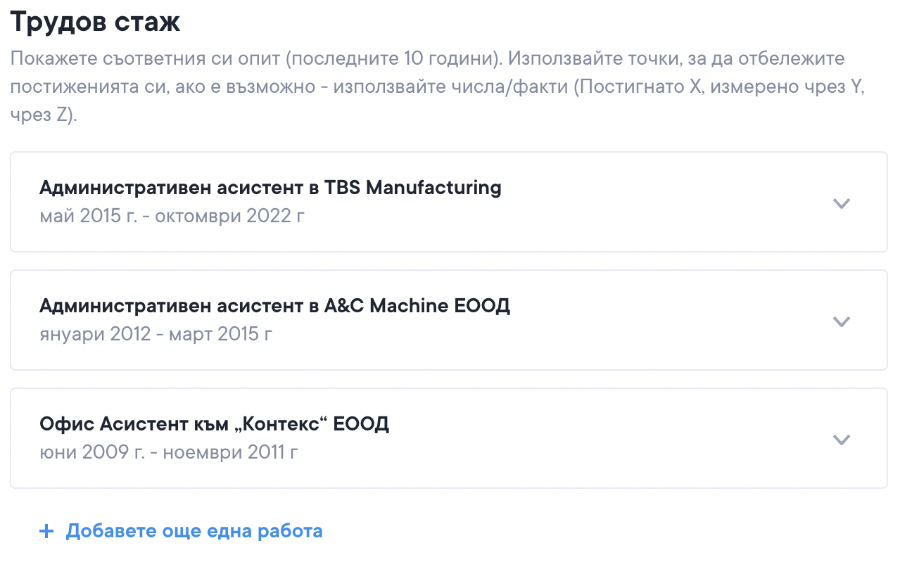Expand the TBS Manufacturing job entry chevron
This screenshot has width=919, height=588.
(x=841, y=203)
